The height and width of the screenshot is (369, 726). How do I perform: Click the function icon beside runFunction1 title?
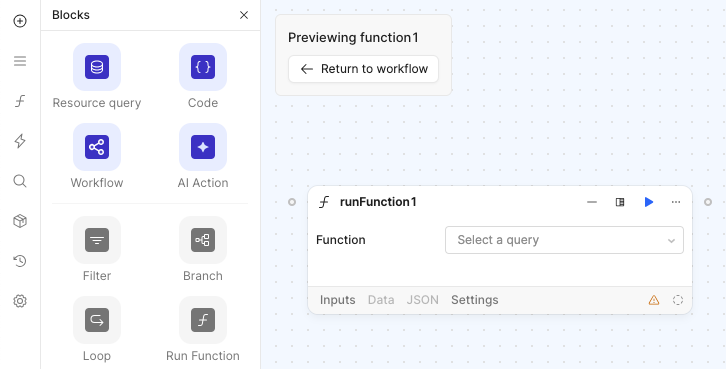pos(325,202)
